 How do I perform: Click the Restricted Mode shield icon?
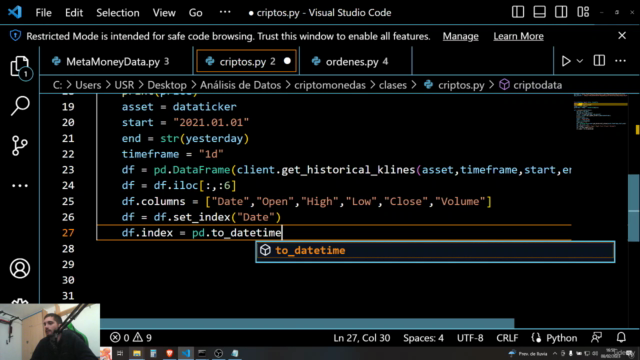[x=16, y=36]
